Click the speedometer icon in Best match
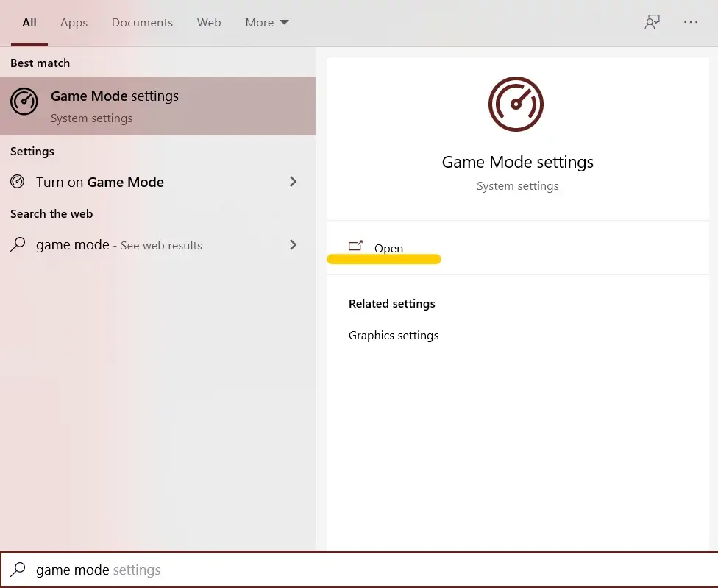Image resolution: width=718 pixels, height=588 pixels. 24,102
